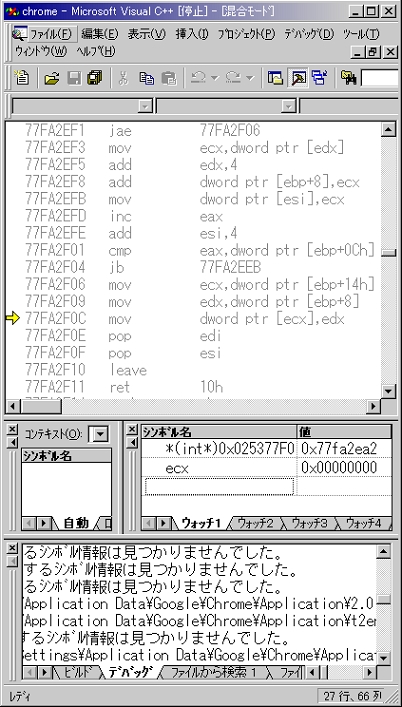The height and width of the screenshot is (707, 402).
Task: Click disassembly scrollbar up arrow
Action: 388,129
